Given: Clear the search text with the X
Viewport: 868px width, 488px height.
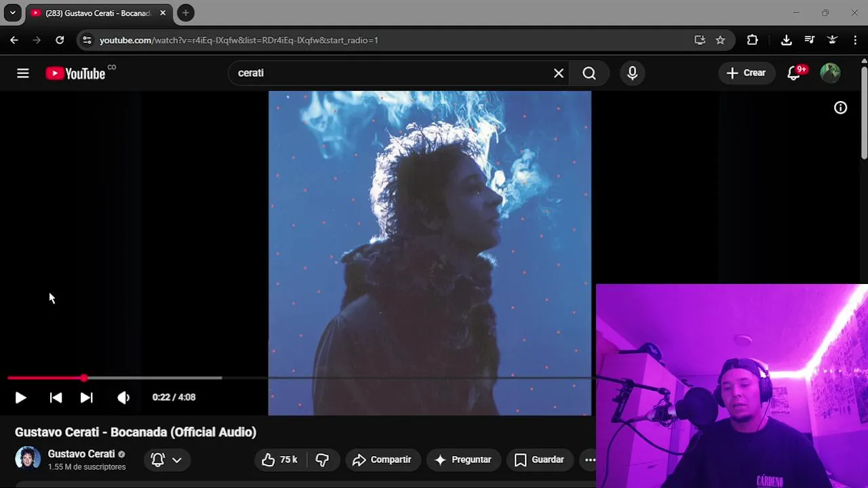Looking at the screenshot, I should (559, 73).
